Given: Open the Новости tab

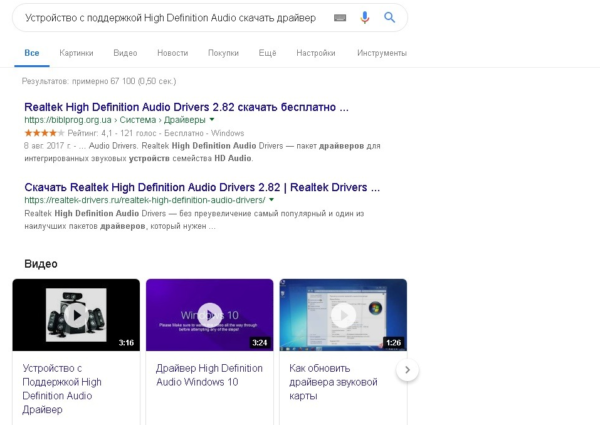Looking at the screenshot, I should coord(173,53).
